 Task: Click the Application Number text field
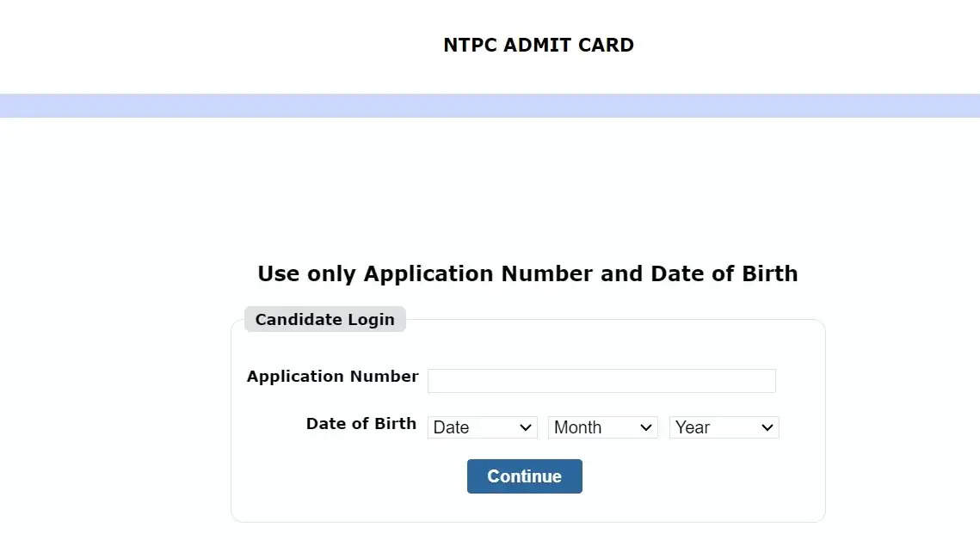[x=601, y=381]
